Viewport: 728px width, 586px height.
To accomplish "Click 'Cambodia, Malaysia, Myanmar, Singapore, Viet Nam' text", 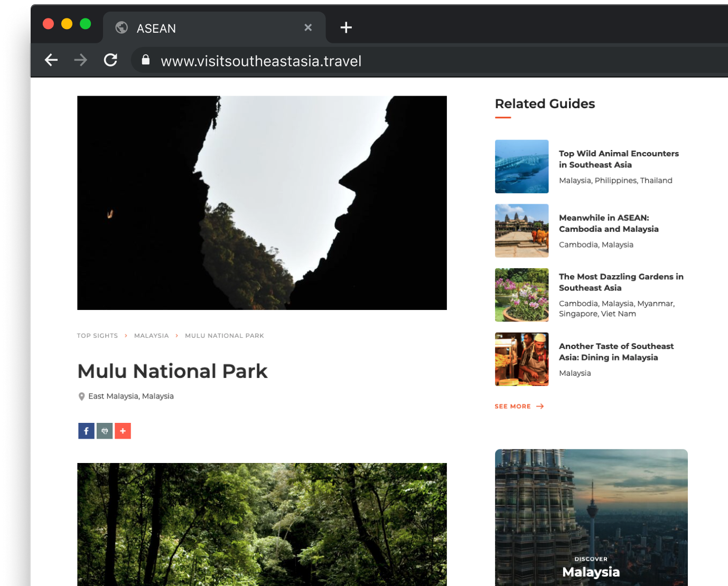I will point(617,309).
